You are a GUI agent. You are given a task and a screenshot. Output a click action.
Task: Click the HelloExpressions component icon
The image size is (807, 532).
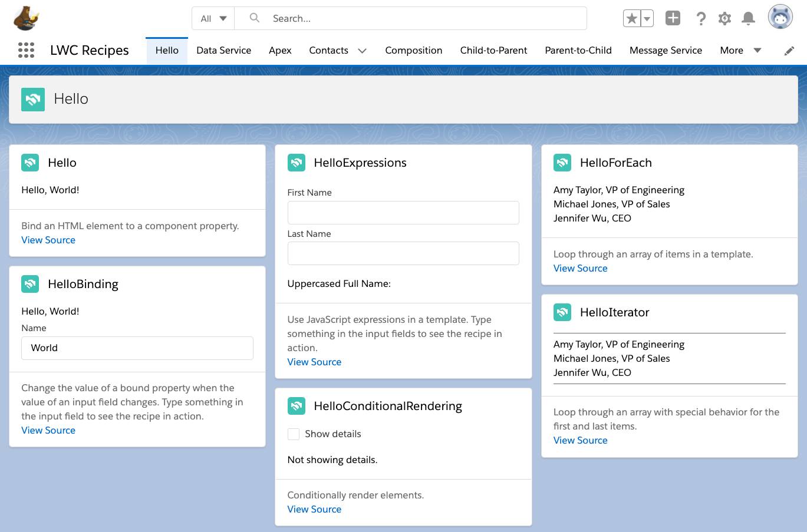(297, 162)
